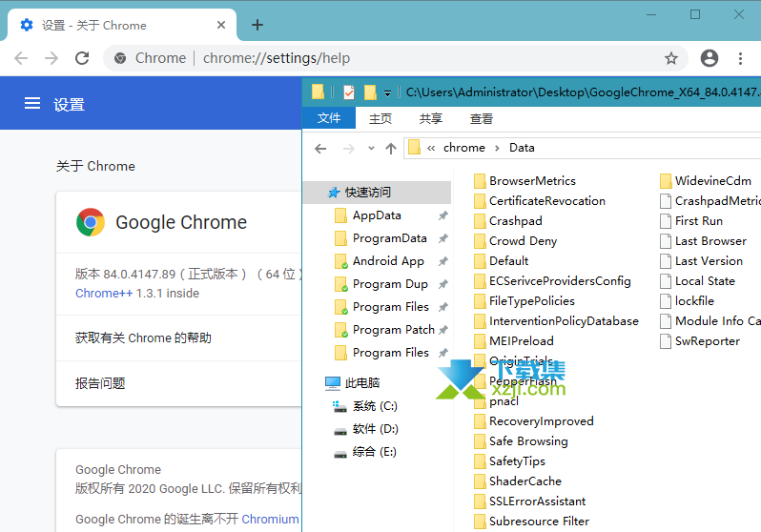This screenshot has width=761, height=532.
Task: Click the pin icon next to Android App
Action: pyautogui.click(x=442, y=261)
